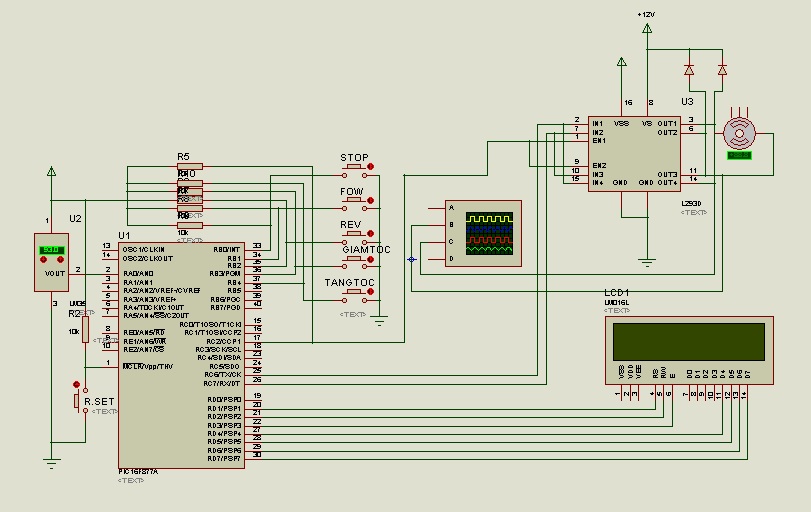Click the EN1 pin label on U3

pos(599,140)
